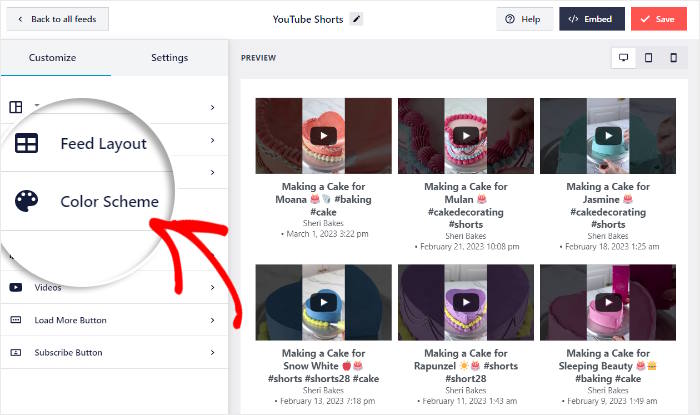Screen dimensions: 700x415
Task: Open the Rapunzel cake video title
Action: coord(466,366)
